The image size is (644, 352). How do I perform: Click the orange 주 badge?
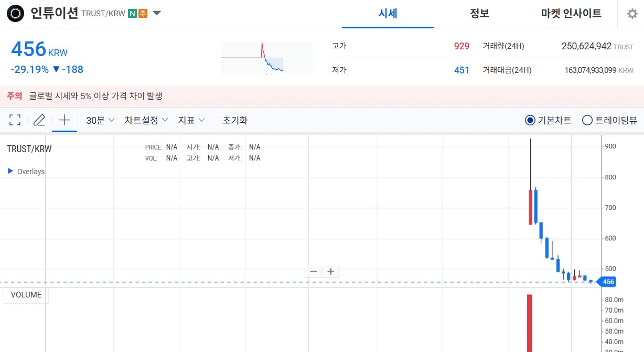coord(143,14)
